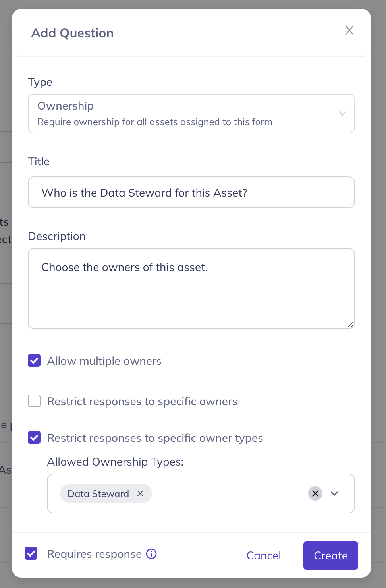Uncheck Allow multiple owners checkbox
386x588 pixels.
tap(34, 361)
